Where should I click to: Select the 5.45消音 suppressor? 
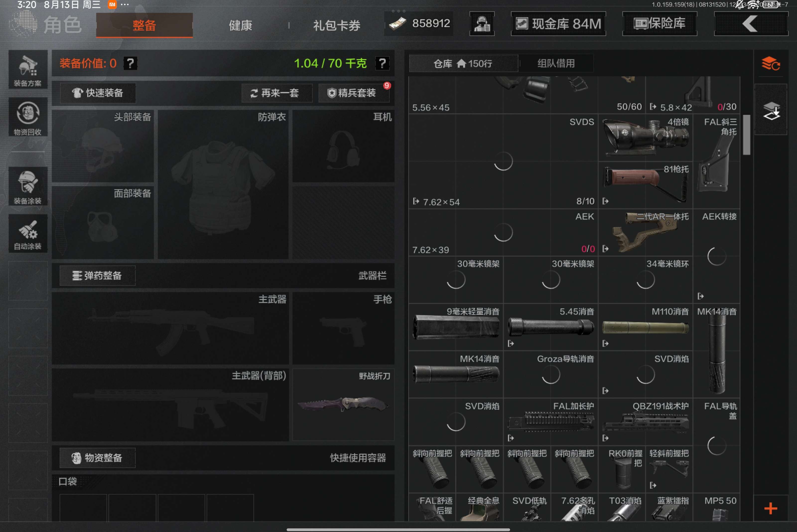pyautogui.click(x=551, y=327)
